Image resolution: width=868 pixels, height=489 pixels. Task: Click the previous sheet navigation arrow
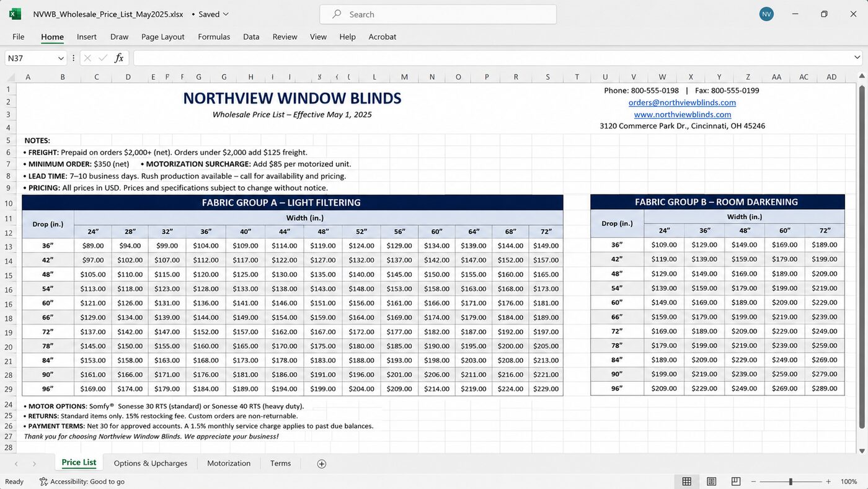pos(16,464)
